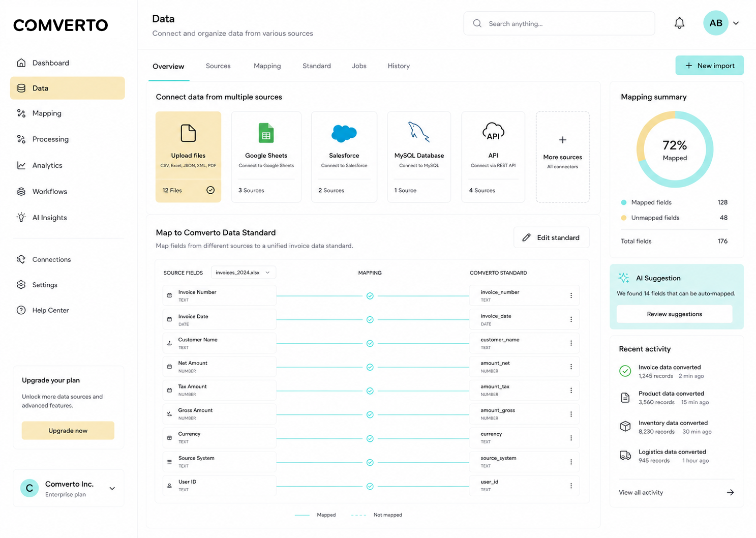The image size is (756, 538).
Task: Toggle mapping check for Net Amount
Action: (x=370, y=367)
